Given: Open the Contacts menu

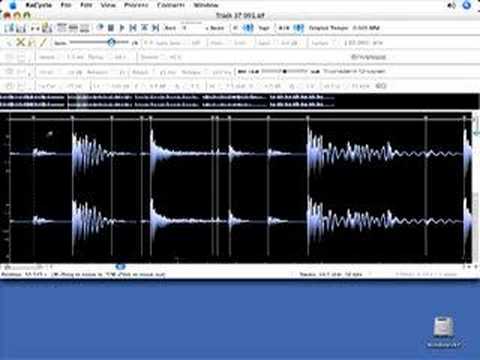Looking at the screenshot, I should coord(171,5).
